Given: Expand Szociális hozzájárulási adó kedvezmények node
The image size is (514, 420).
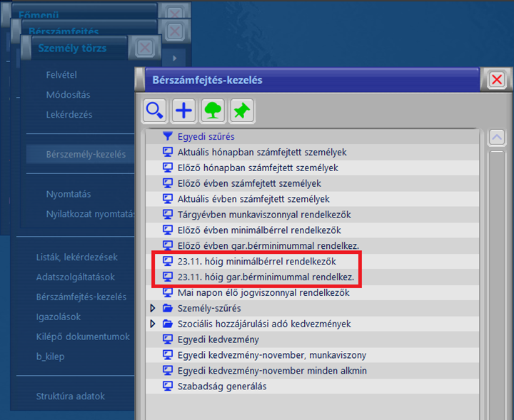Looking at the screenshot, I should [153, 324].
